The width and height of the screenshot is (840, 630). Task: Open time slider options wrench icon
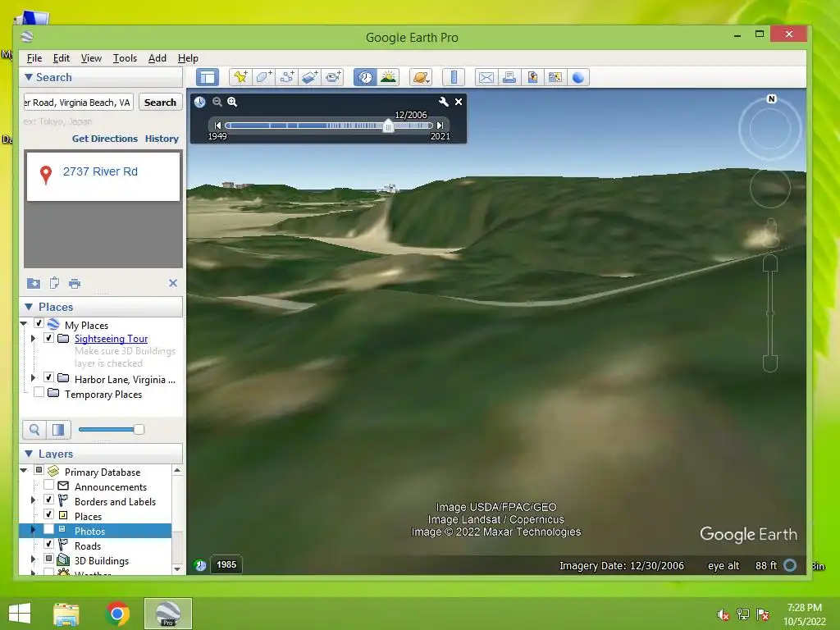[x=444, y=102]
